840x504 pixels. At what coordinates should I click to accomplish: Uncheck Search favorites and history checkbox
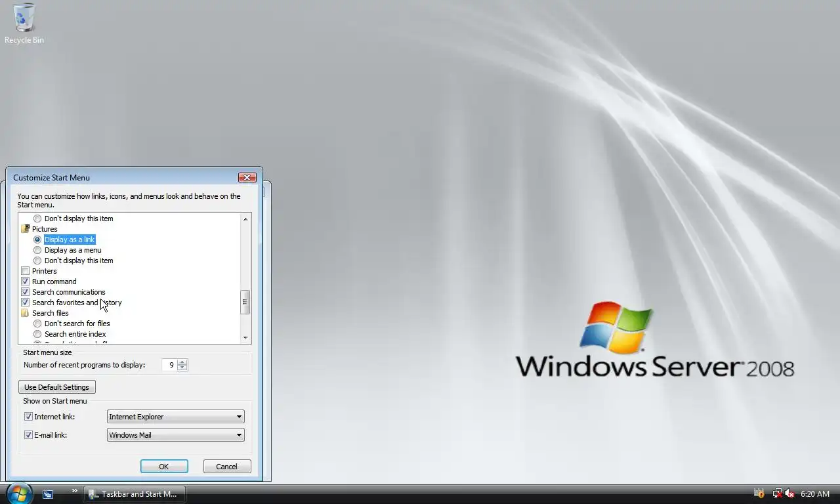click(x=26, y=303)
